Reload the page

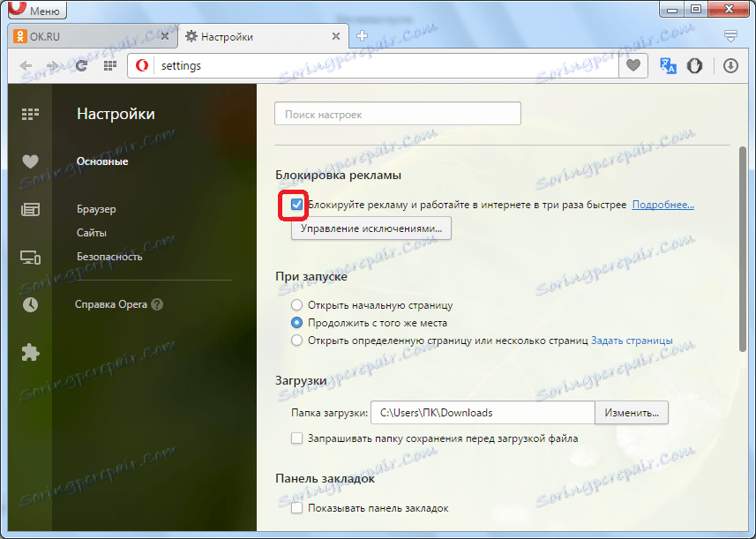tap(81, 65)
